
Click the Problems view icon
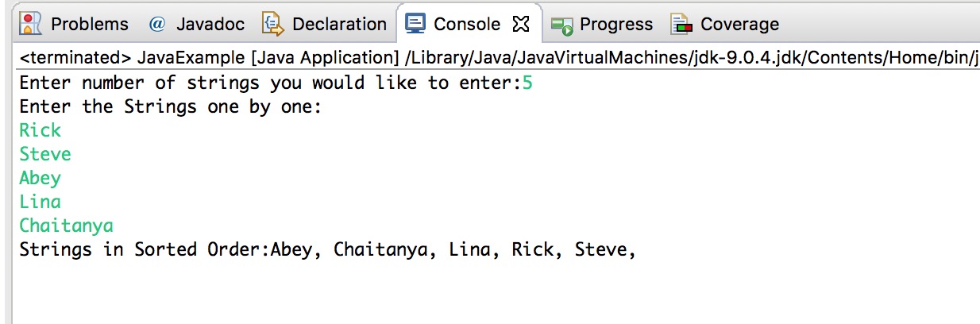[32, 24]
